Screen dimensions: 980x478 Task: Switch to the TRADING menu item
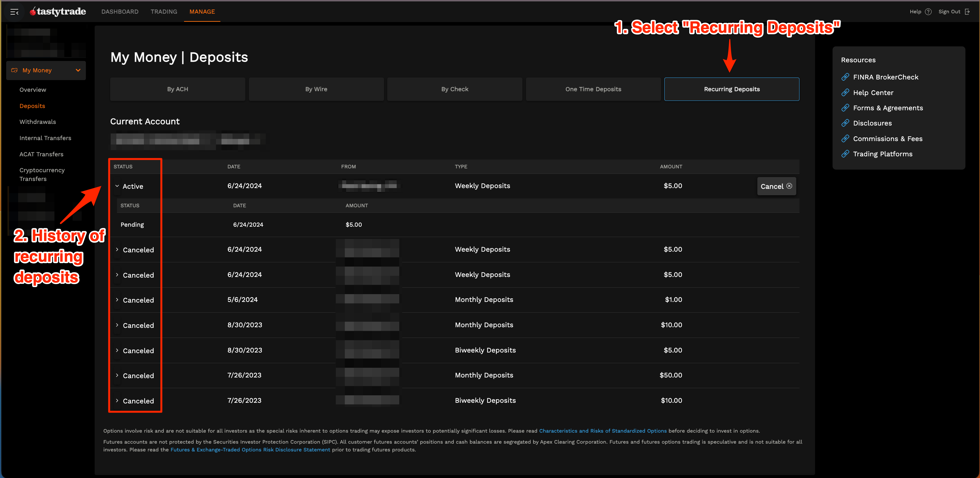pos(164,11)
